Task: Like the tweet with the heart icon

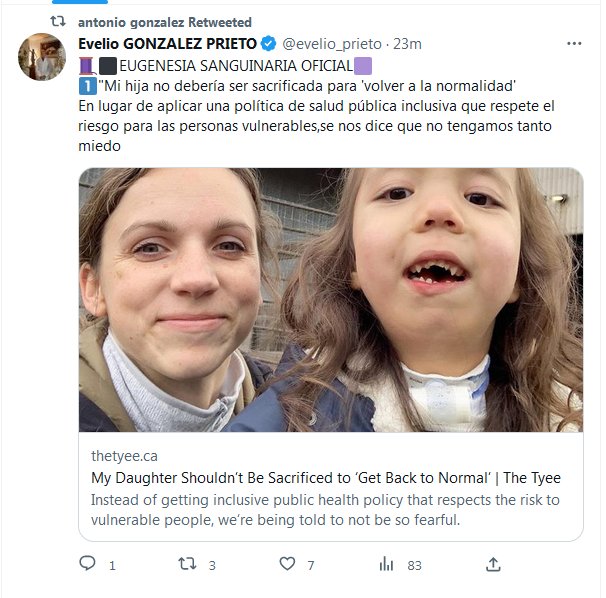Action: 286,564
